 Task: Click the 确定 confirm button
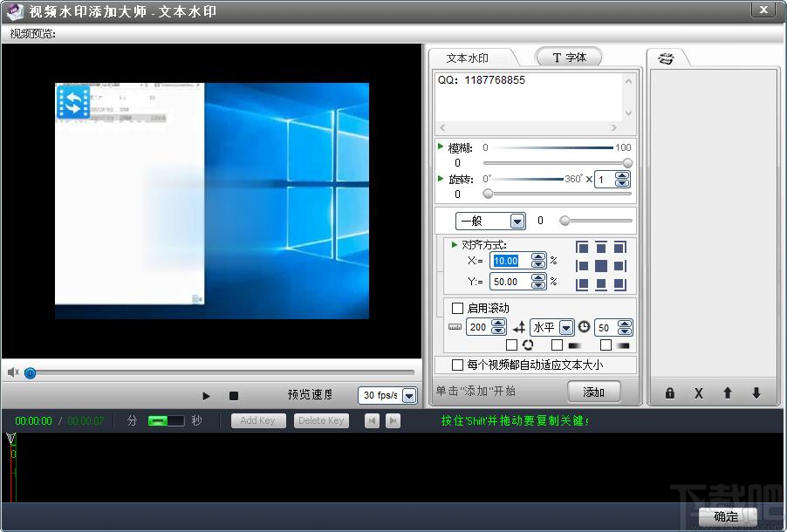(726, 516)
